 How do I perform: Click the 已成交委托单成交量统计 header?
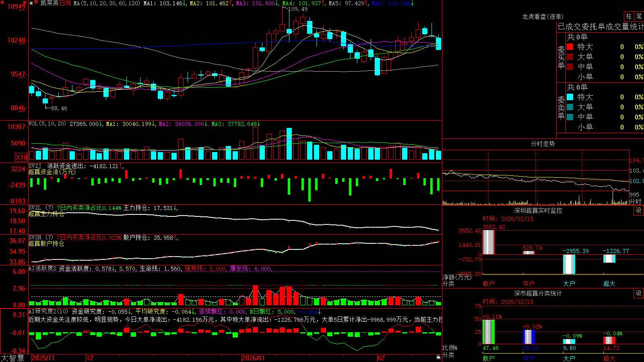click(x=601, y=27)
